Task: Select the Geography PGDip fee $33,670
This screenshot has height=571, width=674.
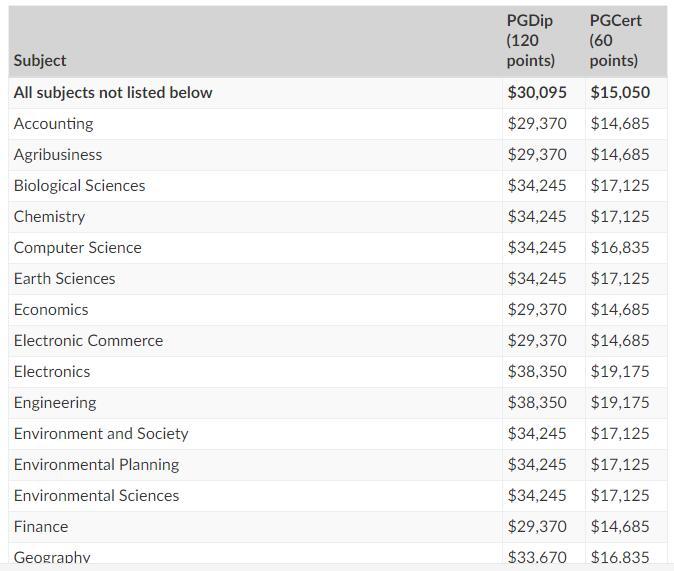Action: tap(537, 557)
